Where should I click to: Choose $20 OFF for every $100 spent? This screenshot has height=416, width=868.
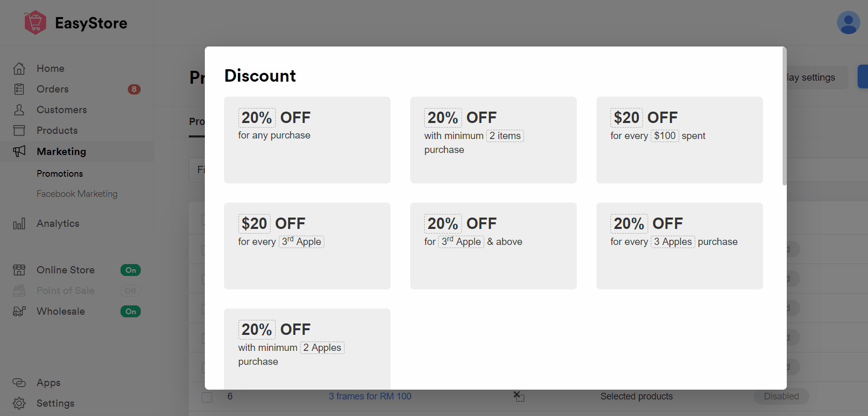(x=680, y=140)
